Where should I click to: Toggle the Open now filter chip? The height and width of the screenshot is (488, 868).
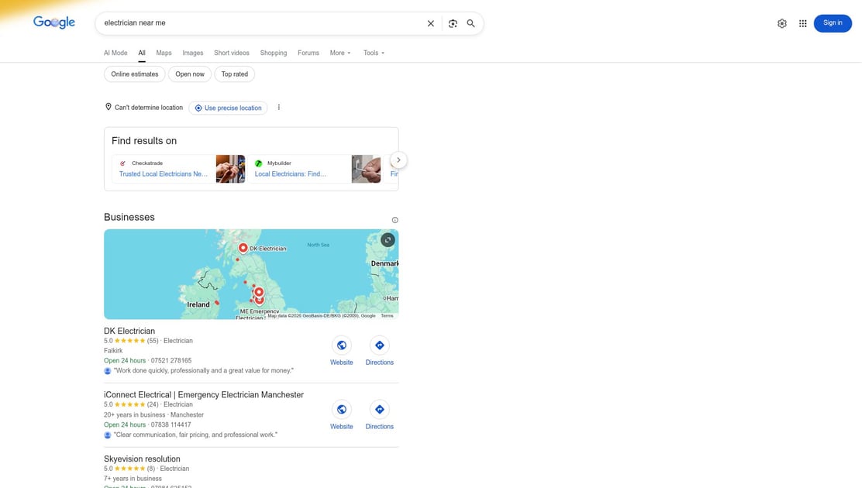(190, 74)
